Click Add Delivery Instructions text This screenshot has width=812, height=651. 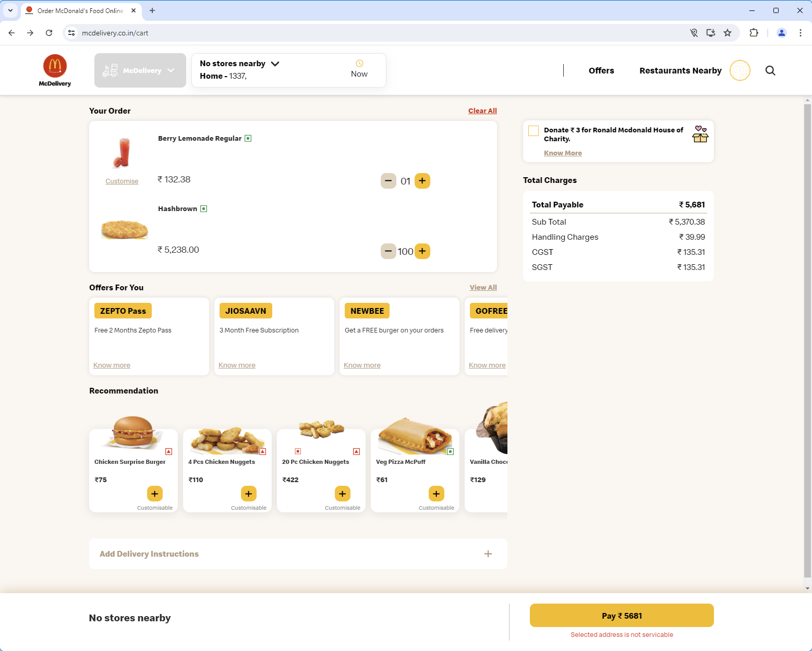point(149,554)
